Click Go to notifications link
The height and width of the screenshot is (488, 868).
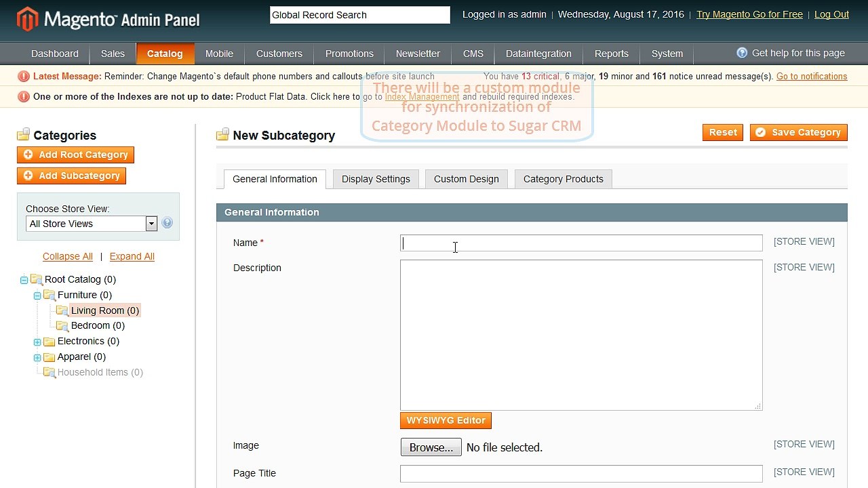812,77
